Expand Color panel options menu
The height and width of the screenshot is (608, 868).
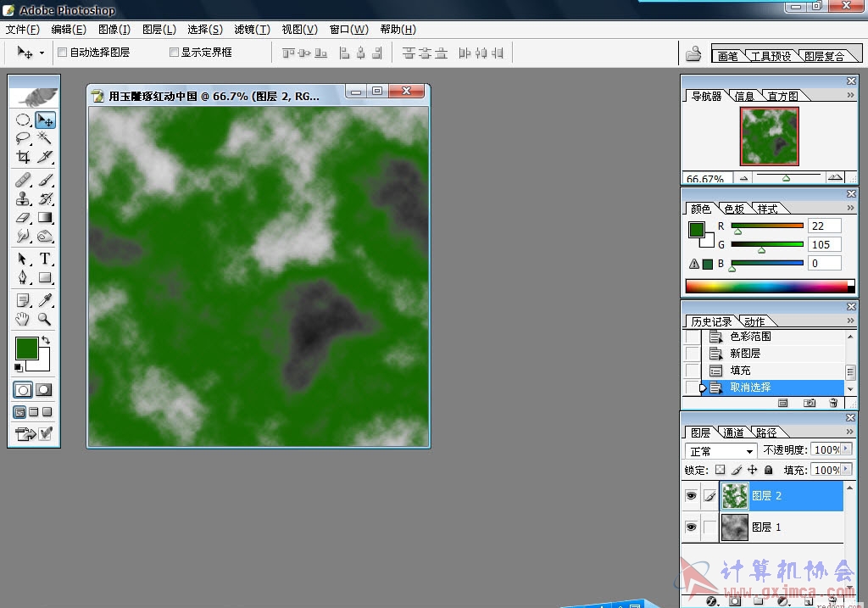coord(850,208)
